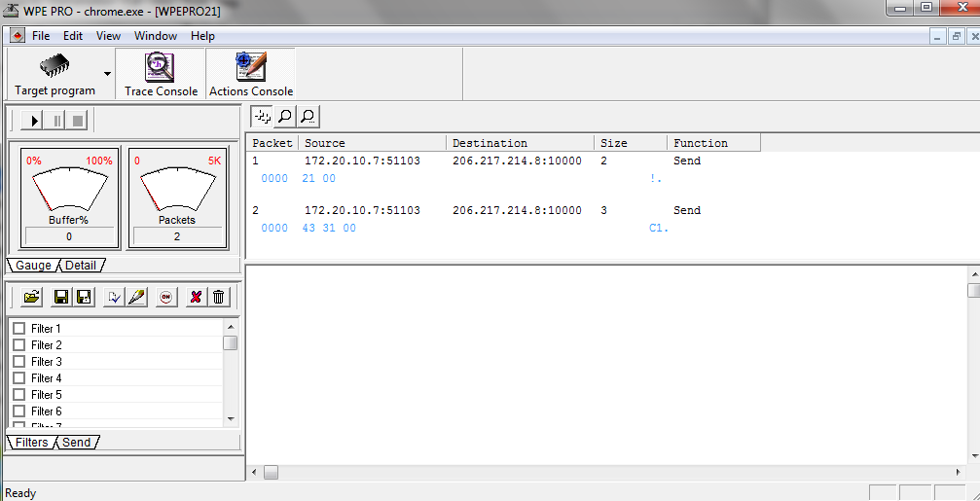
Task: Click the checkmark document filter icon
Action: tap(114, 297)
